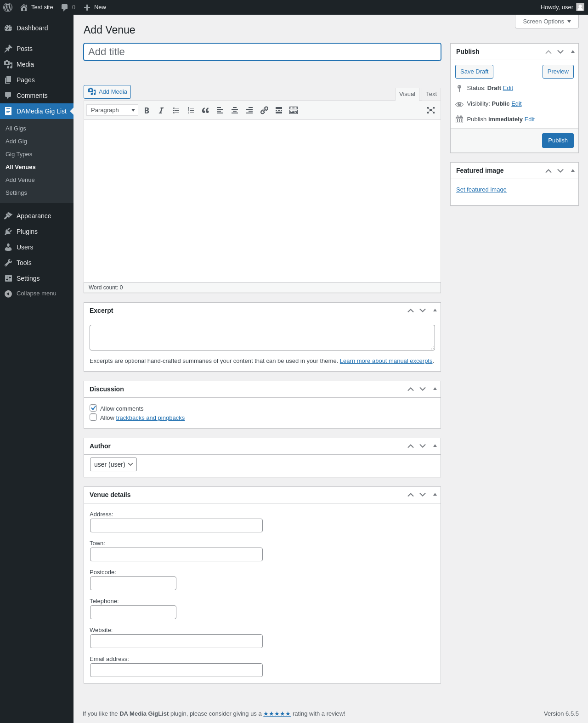Toggle the editor toolbar kitchen sink

(294, 110)
